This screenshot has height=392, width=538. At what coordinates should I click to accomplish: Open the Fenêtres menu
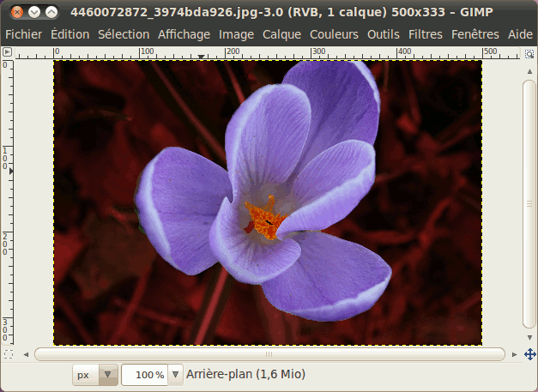point(475,34)
